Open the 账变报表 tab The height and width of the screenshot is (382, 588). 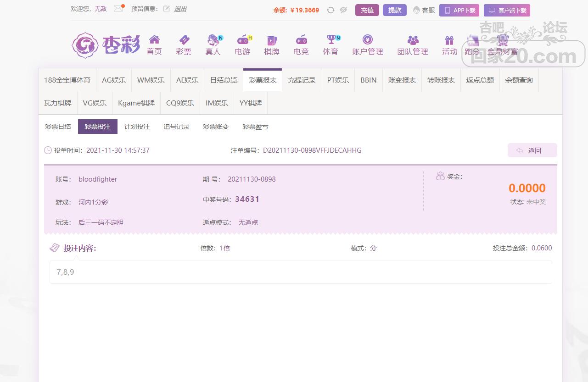(x=402, y=80)
